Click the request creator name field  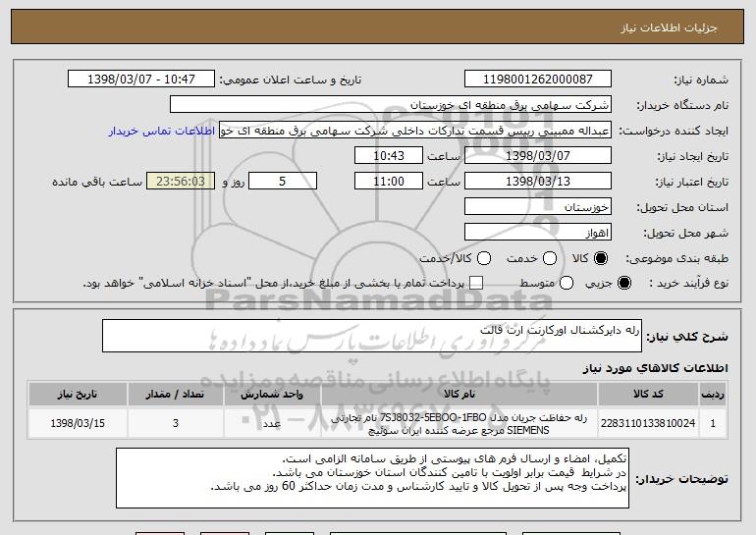pyautogui.click(x=415, y=131)
